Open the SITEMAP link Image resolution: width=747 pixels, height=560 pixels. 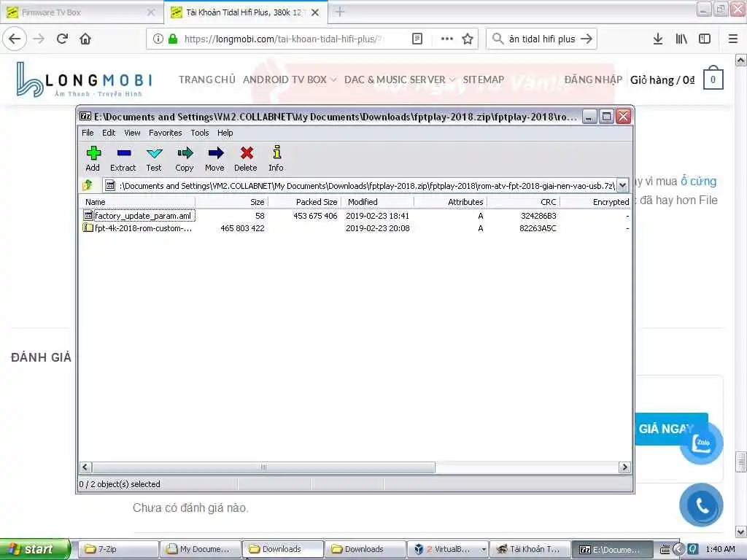tap(483, 79)
